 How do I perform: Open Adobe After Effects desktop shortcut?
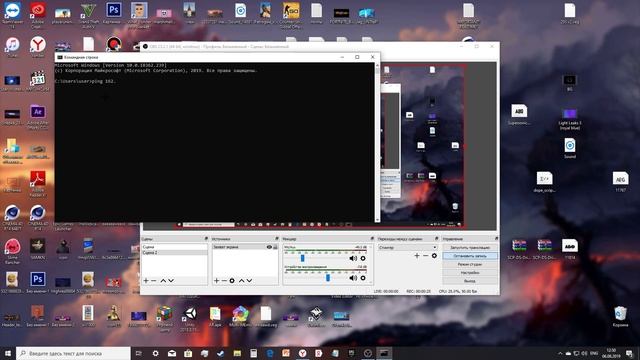(x=38, y=116)
